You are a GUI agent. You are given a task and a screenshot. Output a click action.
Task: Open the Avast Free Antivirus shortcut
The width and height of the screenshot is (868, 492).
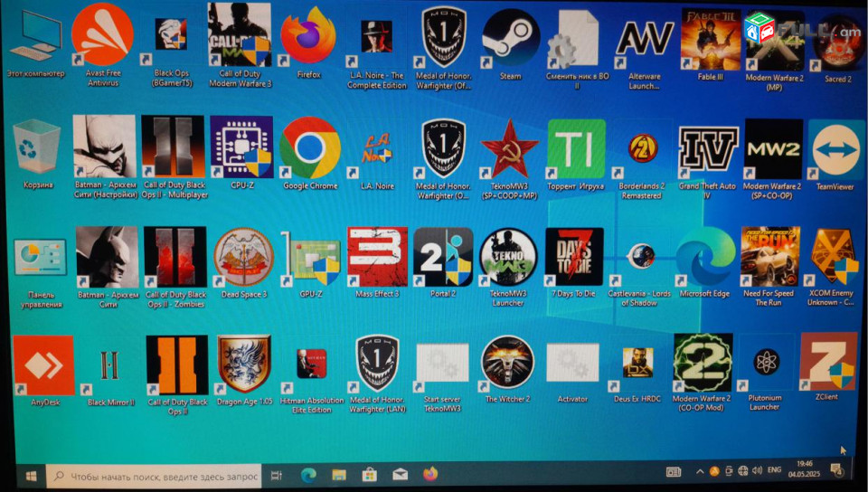(103, 34)
